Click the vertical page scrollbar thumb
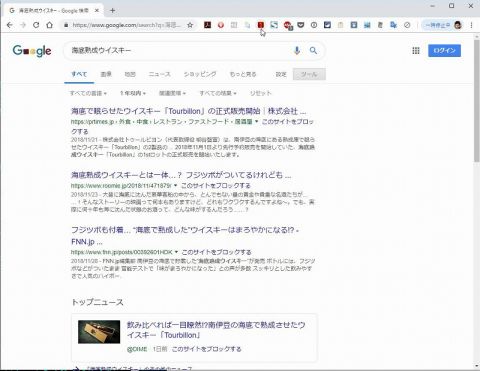Image resolution: width=480 pixels, height=371 pixels. [476, 101]
